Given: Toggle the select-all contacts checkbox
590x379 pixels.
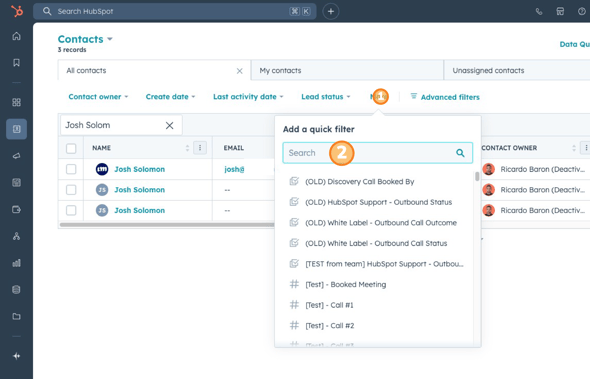Looking at the screenshot, I should click(x=71, y=148).
